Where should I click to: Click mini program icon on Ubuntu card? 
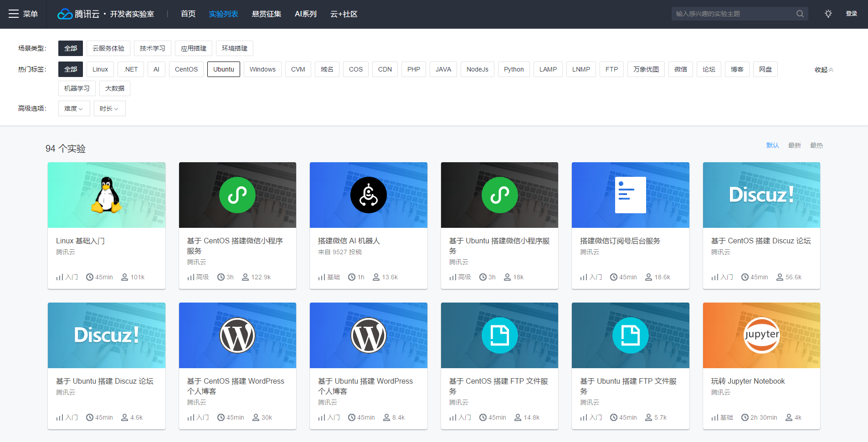499,195
